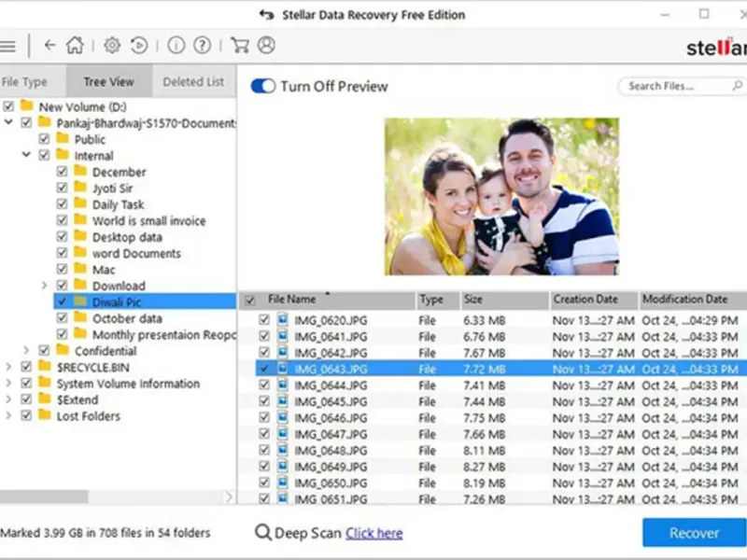The width and height of the screenshot is (747, 560).
Task: Switch to the Deleted List tab
Action: (x=193, y=82)
